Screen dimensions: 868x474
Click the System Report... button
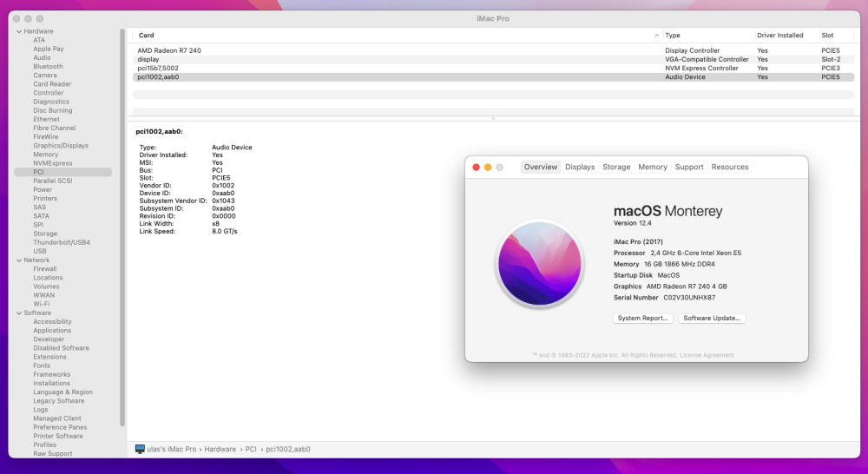(642, 318)
